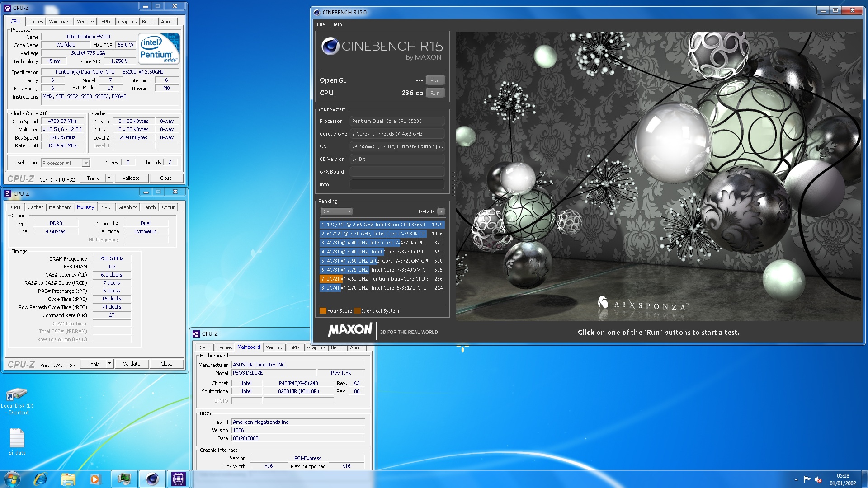Viewport: 868px width, 488px height.
Task: Select SPD tab in Memory CPU-Z window
Action: coord(106,207)
